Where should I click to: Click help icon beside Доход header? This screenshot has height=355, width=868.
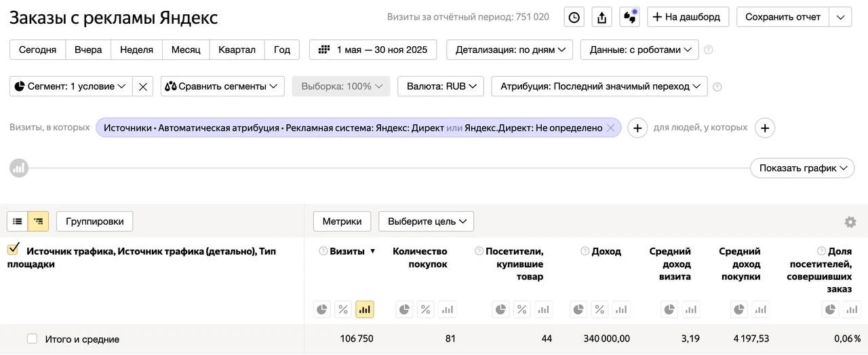(x=585, y=251)
